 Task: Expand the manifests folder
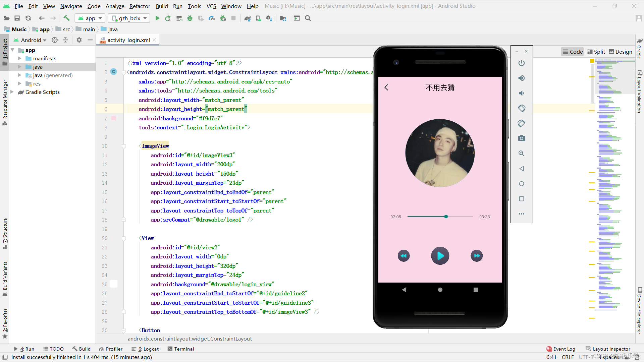[x=20, y=58]
